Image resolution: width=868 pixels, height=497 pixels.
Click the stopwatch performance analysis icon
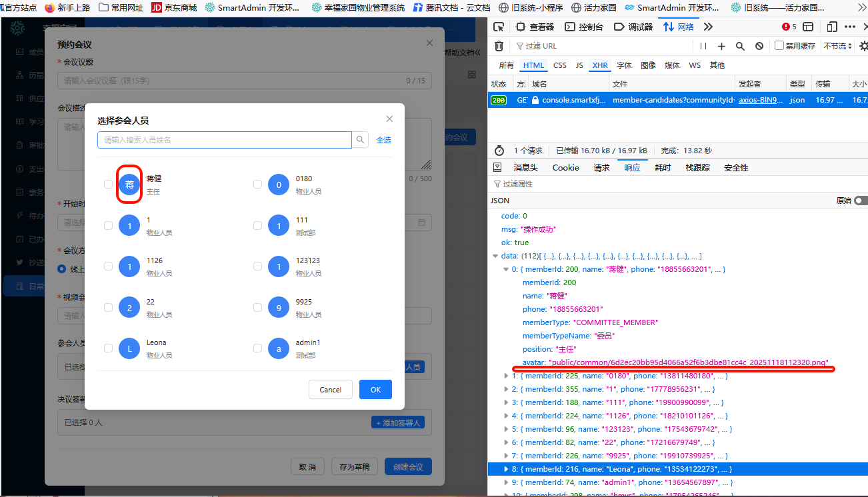click(x=499, y=151)
